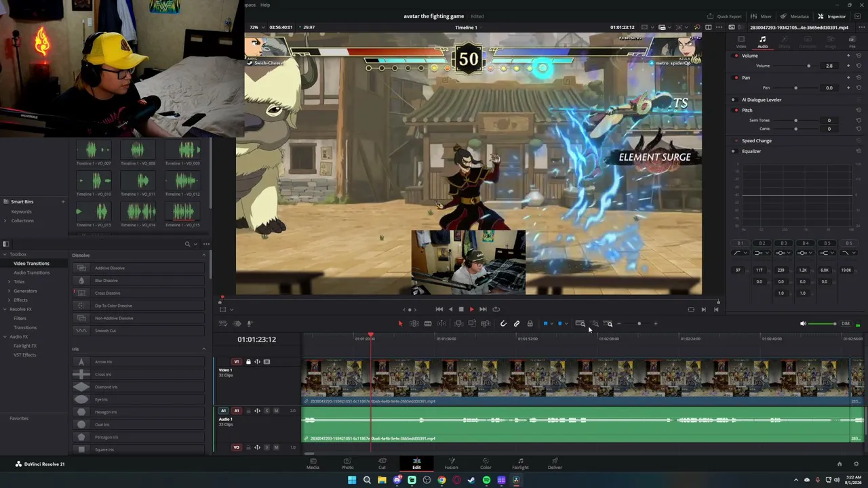
Task: Click the DIM audio button
Action: pyautogui.click(x=846, y=324)
